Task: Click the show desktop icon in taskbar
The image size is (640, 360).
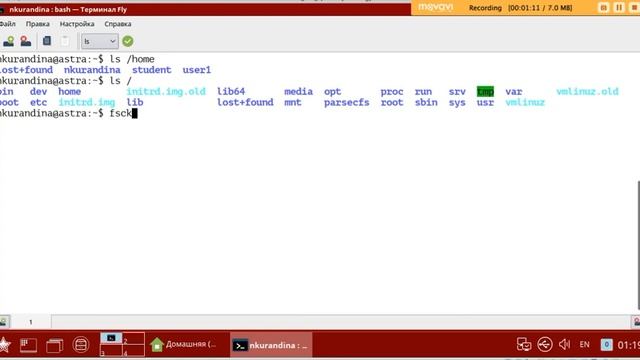Action: (x=28, y=345)
